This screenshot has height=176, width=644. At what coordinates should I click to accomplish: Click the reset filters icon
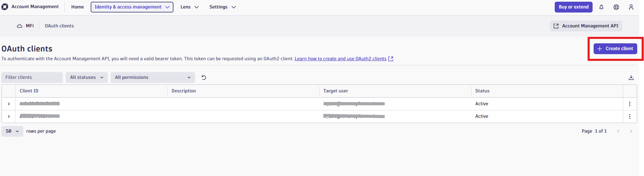coord(204,78)
